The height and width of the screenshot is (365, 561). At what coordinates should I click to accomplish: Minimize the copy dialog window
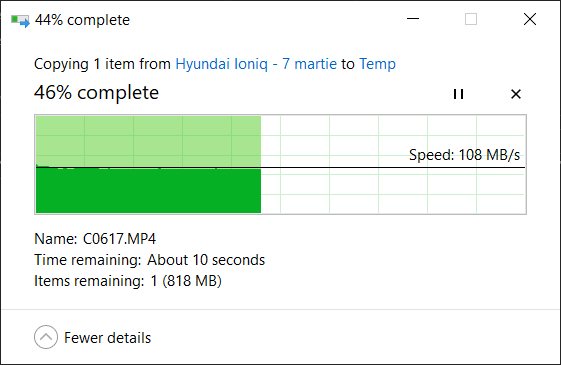(x=413, y=19)
